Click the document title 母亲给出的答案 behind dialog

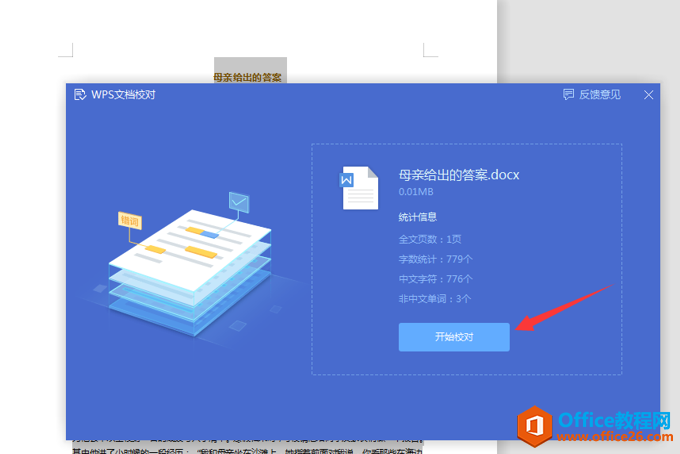click(x=248, y=77)
